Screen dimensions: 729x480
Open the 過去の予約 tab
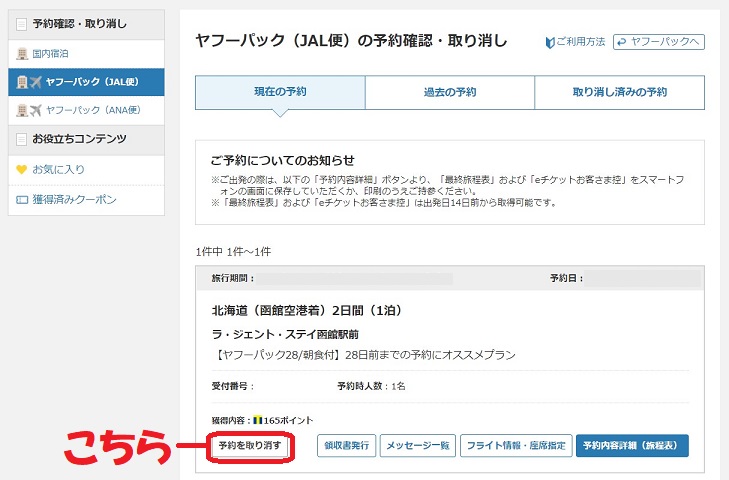pos(449,92)
